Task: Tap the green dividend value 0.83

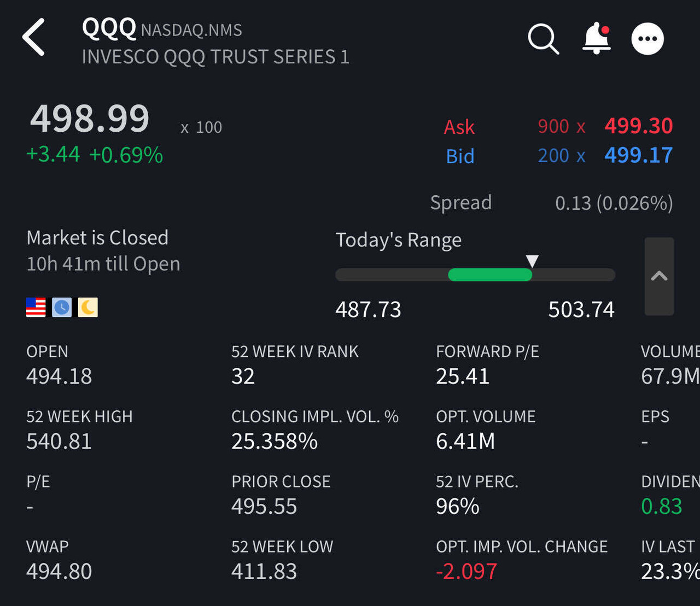Action: [x=661, y=507]
